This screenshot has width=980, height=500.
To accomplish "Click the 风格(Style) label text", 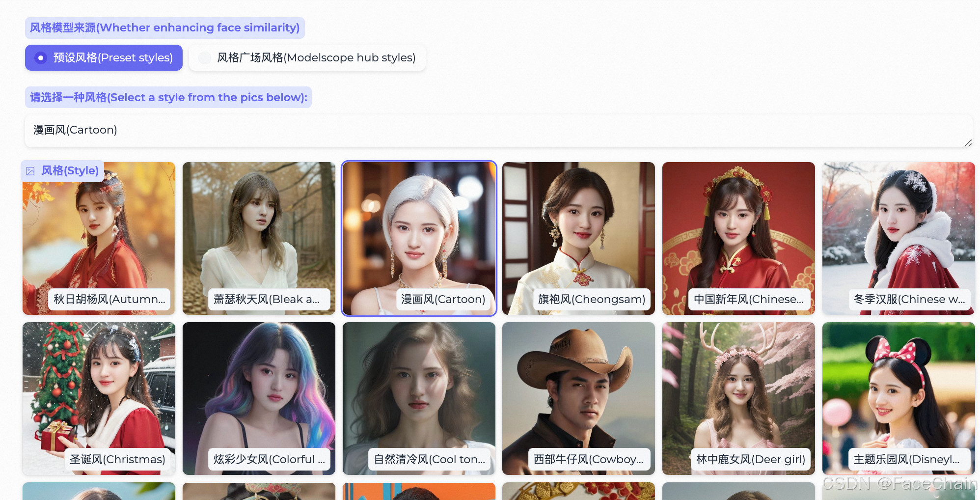I will 70,171.
